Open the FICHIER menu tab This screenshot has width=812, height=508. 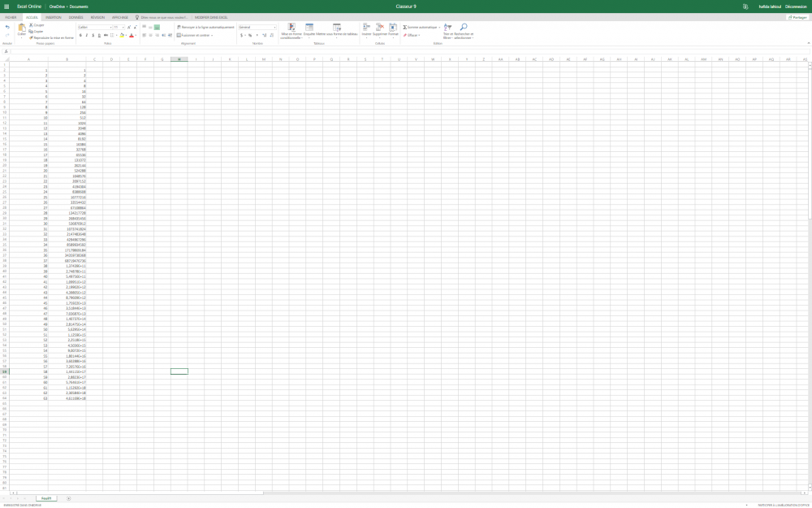click(x=11, y=16)
